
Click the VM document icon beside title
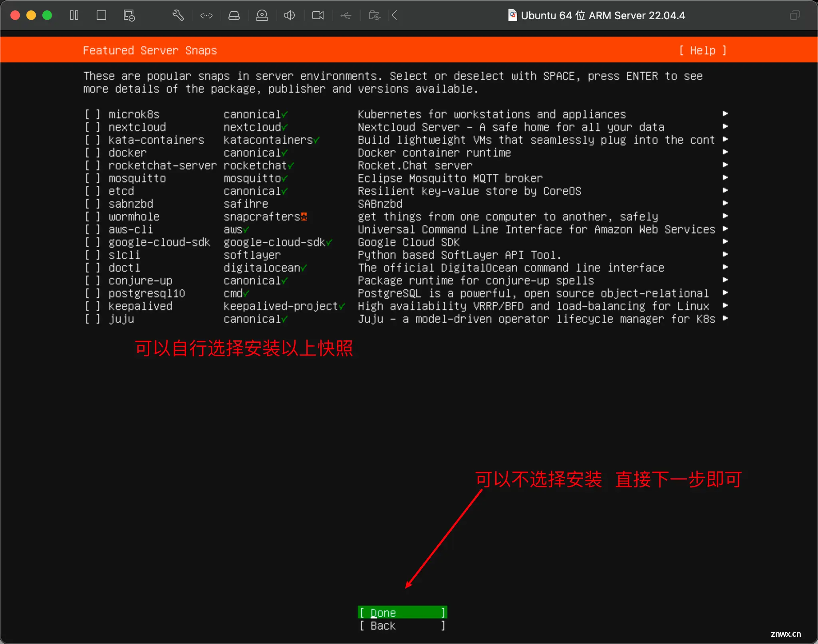pos(512,15)
